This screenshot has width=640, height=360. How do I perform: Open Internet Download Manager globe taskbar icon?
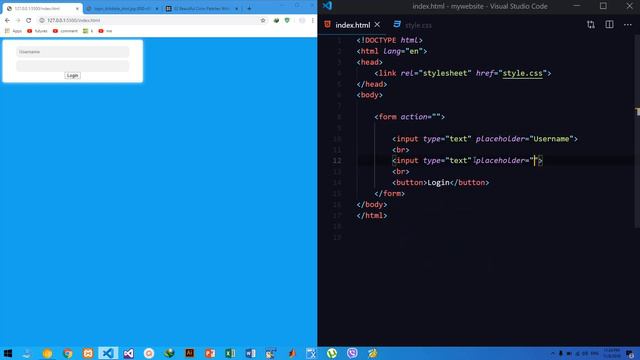[169, 353]
